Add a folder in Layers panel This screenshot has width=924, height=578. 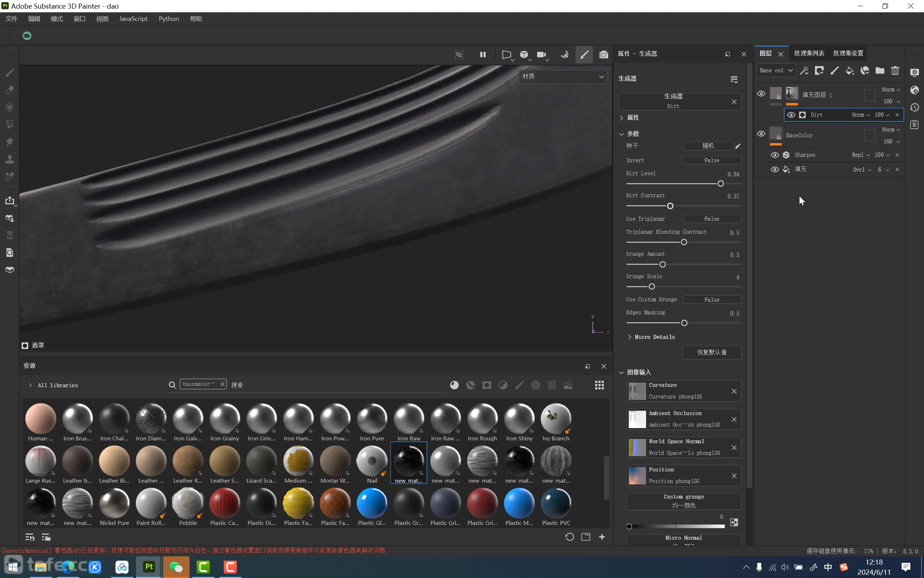(880, 70)
